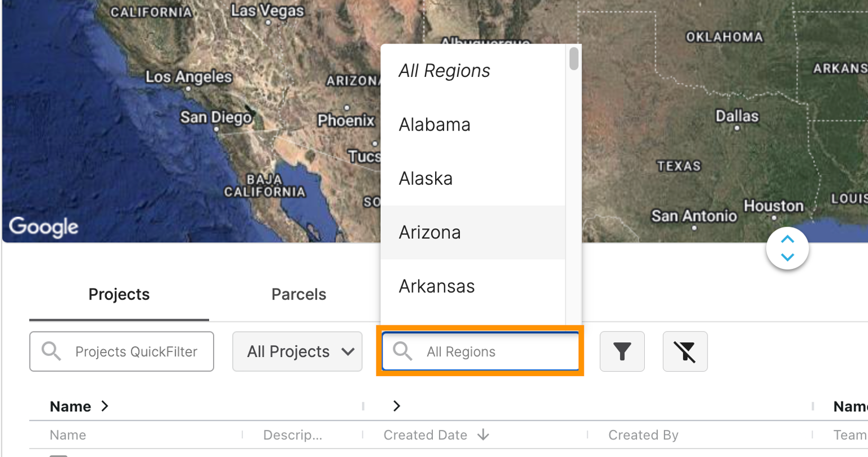Screen dimensions: 868x457
Task: Clear all filters with the crossed-funnel icon
Action: (685, 351)
